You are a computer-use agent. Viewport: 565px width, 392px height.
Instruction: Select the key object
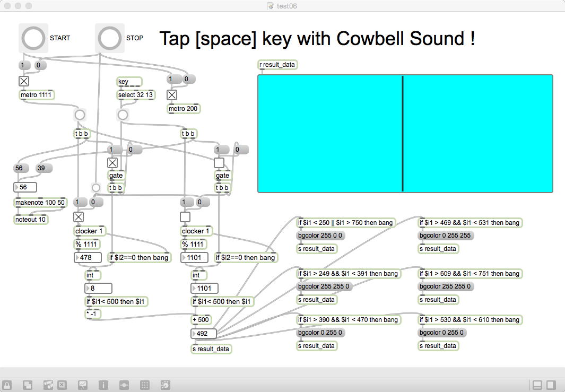(129, 82)
